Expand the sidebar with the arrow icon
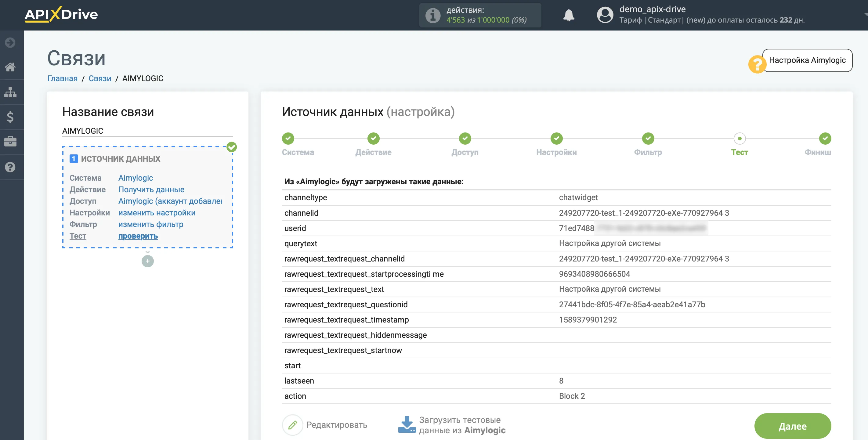The image size is (868, 440). [x=10, y=42]
